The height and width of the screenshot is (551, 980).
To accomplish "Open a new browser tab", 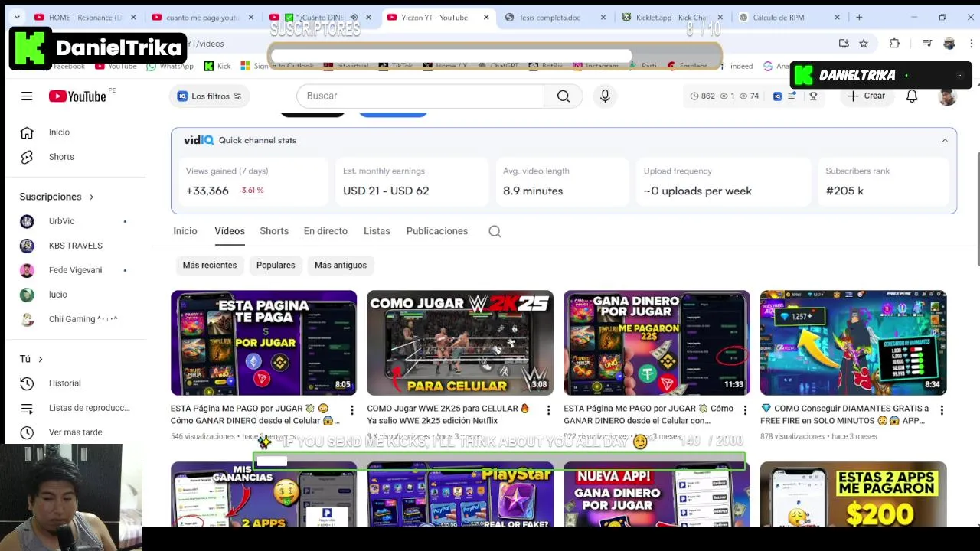I will [859, 17].
